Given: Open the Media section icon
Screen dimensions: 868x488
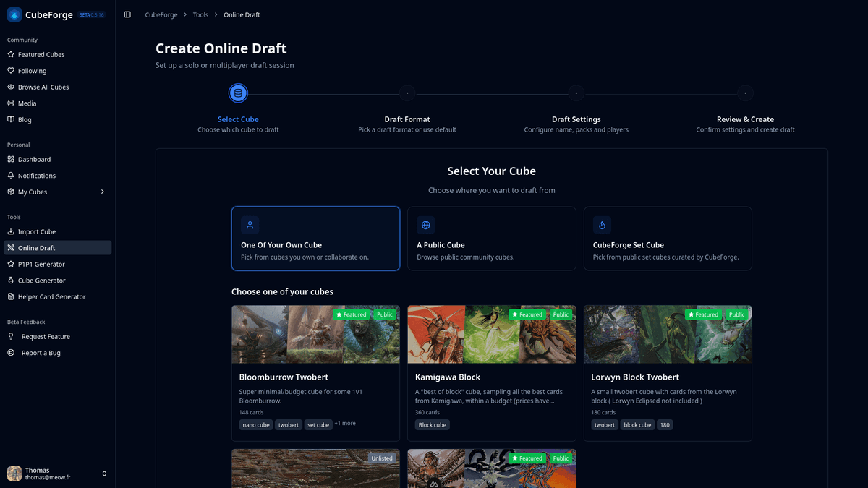Looking at the screenshot, I should pyautogui.click(x=12, y=103).
